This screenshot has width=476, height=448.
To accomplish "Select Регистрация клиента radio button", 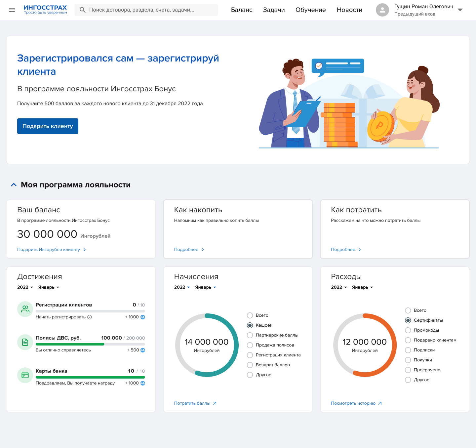I will [250, 355].
